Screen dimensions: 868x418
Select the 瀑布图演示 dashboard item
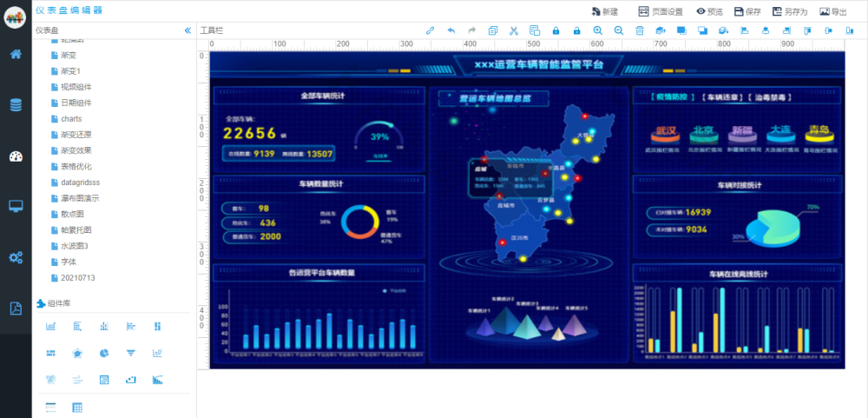[80, 198]
